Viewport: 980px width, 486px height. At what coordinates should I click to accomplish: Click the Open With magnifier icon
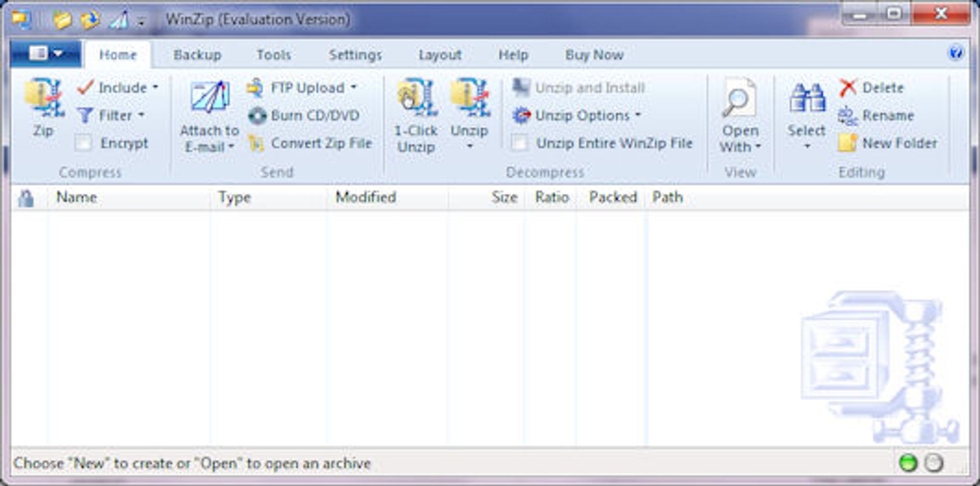coord(739,97)
